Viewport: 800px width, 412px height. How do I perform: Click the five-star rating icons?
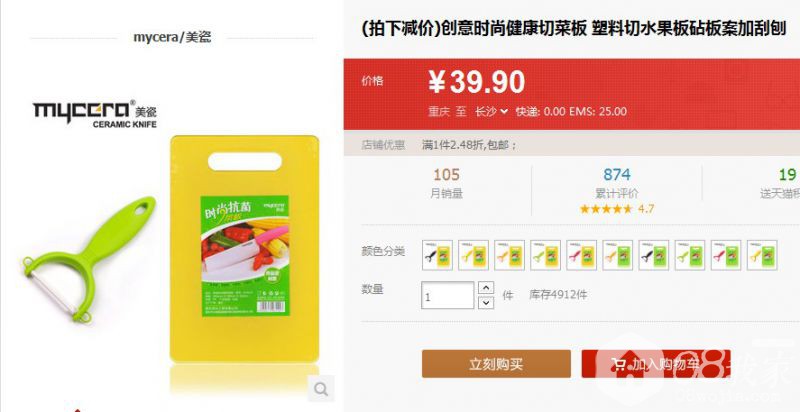(606, 209)
